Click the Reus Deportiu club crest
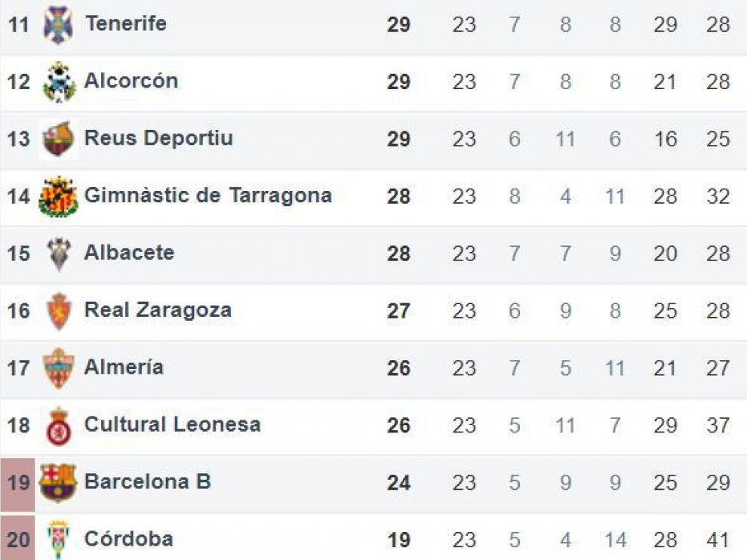747x560 pixels. [58, 139]
